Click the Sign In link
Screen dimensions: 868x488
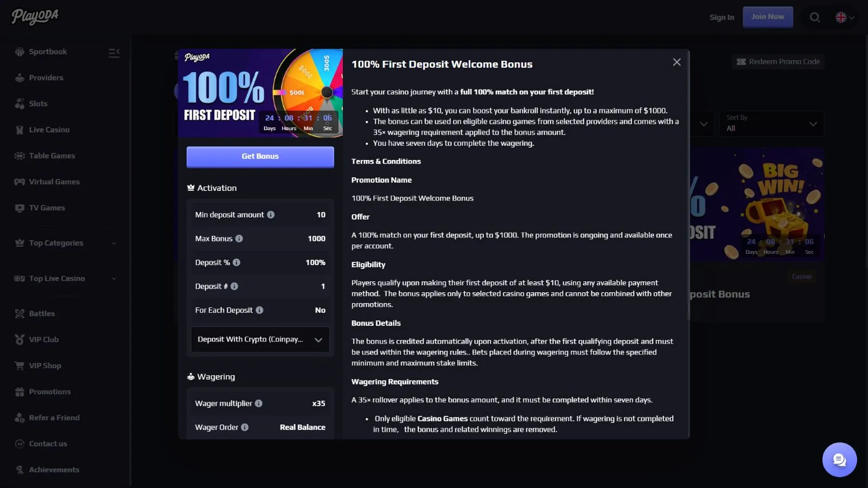click(722, 17)
